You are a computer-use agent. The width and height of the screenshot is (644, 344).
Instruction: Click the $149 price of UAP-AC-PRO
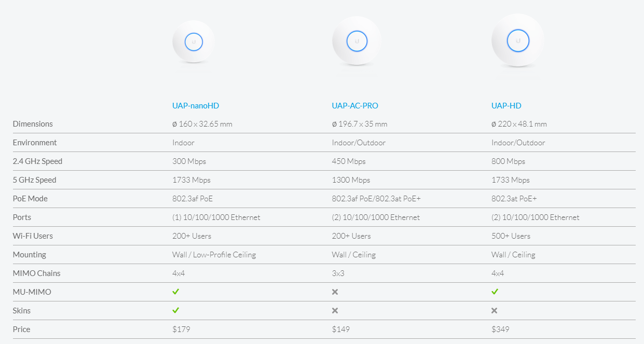click(x=341, y=329)
